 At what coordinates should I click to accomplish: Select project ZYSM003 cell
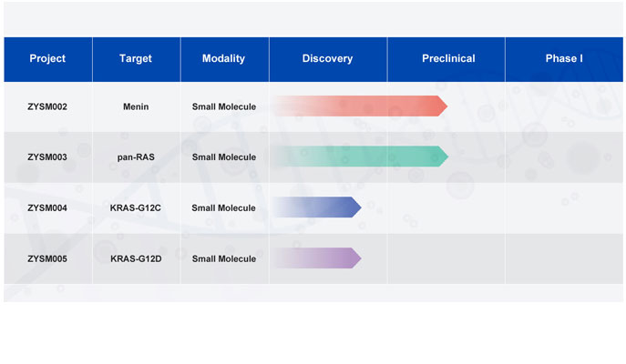click(x=47, y=157)
